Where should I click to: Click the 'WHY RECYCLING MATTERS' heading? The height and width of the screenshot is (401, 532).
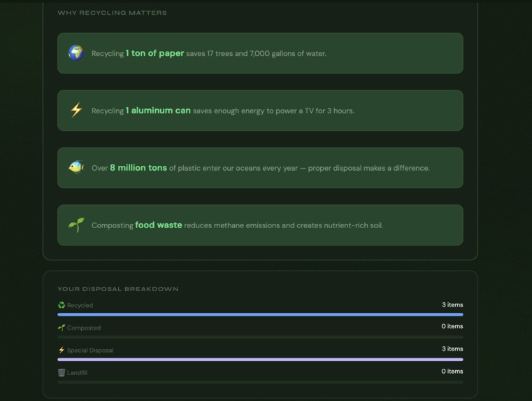point(112,13)
